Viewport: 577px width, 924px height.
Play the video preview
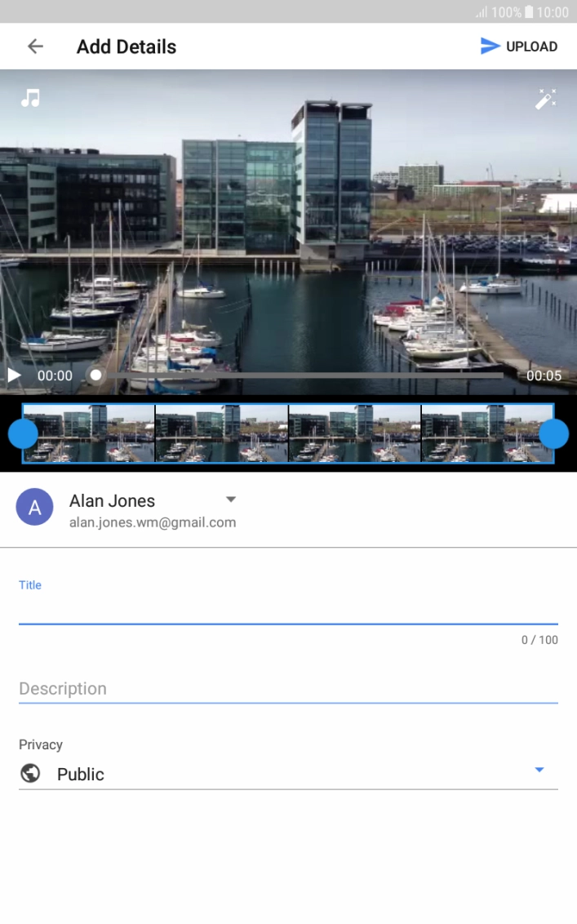pyautogui.click(x=14, y=375)
